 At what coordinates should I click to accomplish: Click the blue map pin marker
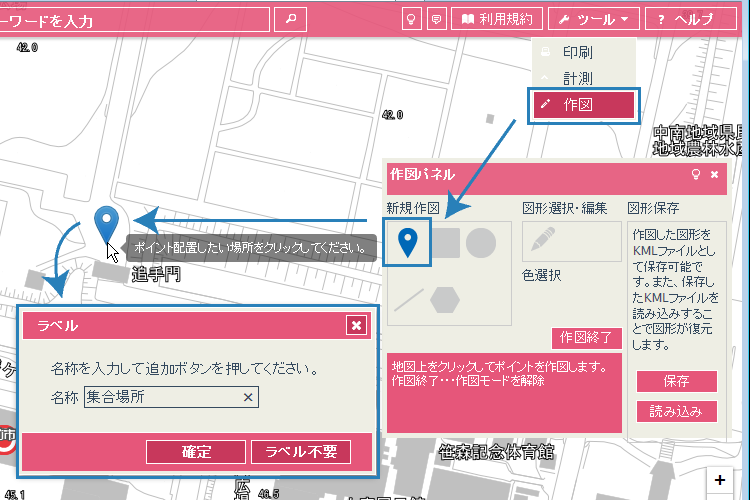coord(106,224)
